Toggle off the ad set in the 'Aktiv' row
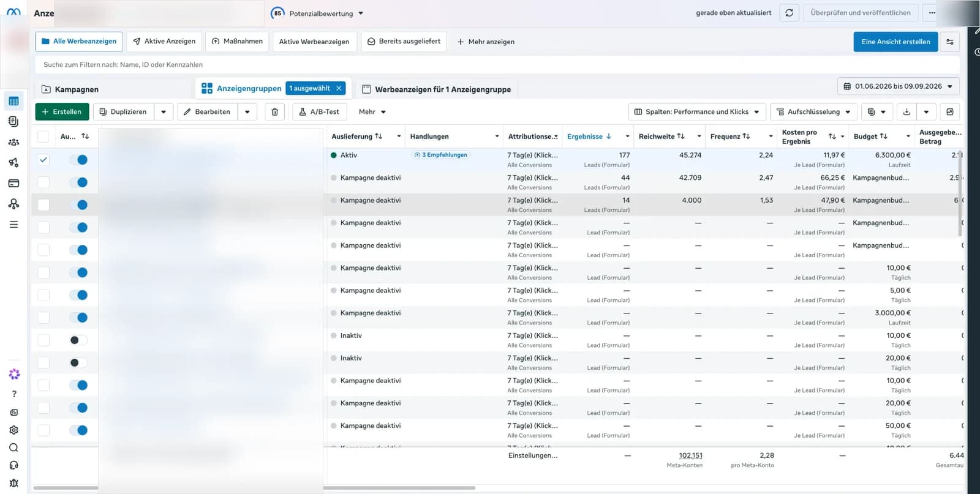Screen dimensions: 980x494 [x=78, y=160]
